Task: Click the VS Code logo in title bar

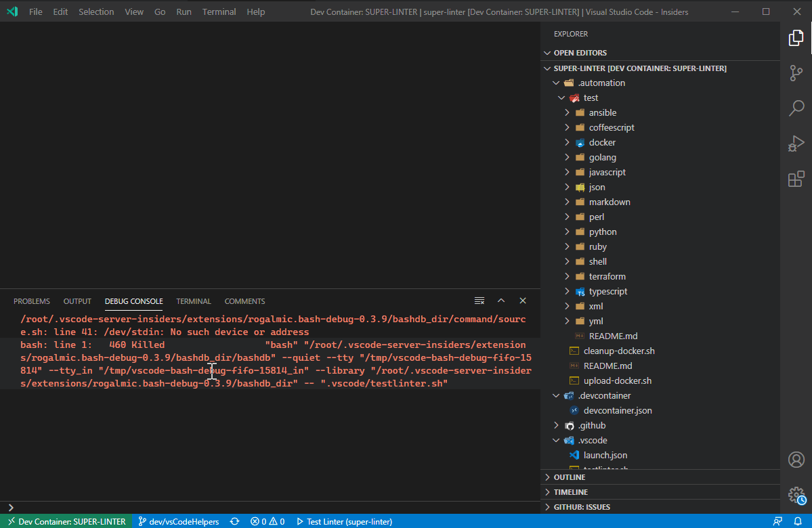Action: [12, 12]
